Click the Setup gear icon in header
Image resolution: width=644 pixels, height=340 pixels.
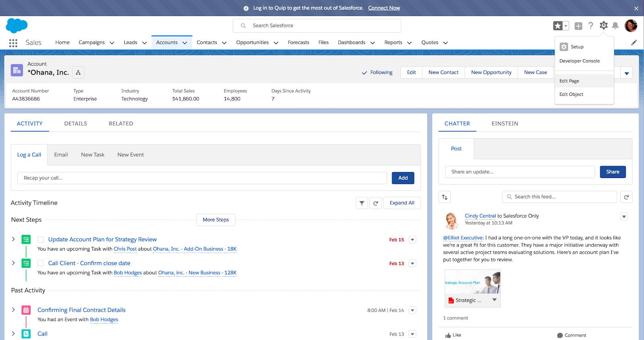(603, 25)
